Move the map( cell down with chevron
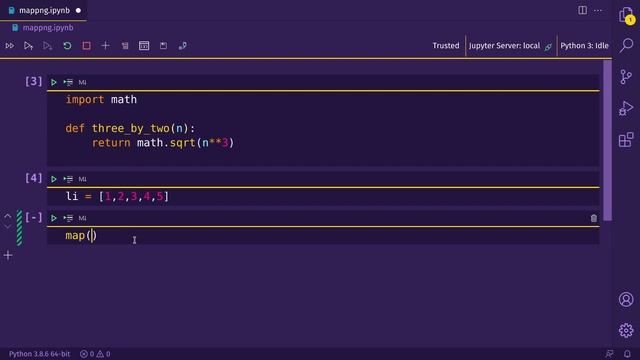 pos(8,226)
